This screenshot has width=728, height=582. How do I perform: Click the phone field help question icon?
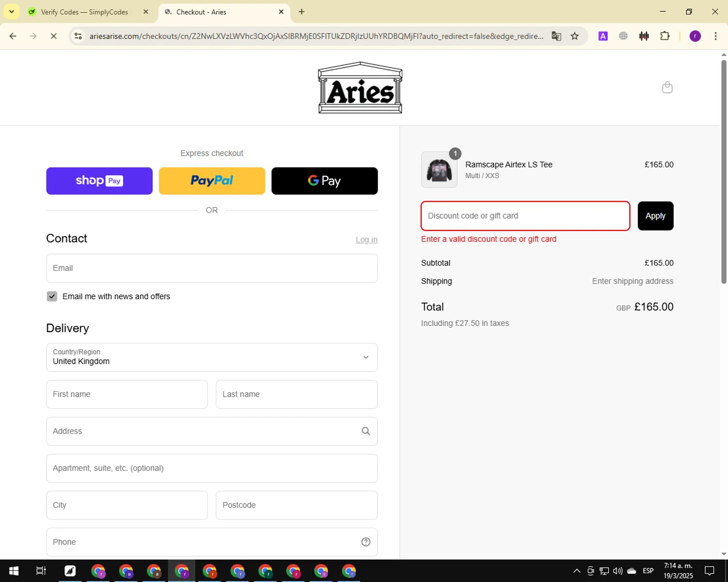(x=366, y=542)
